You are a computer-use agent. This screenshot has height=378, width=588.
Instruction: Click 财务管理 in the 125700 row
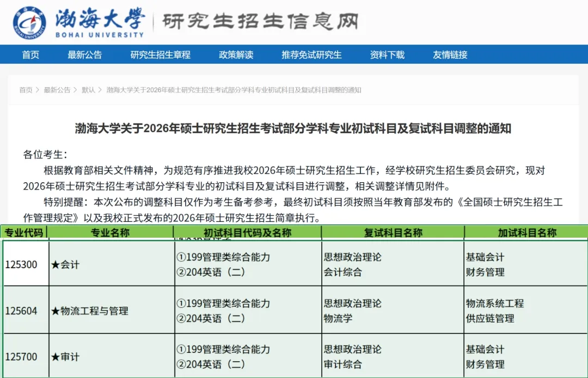(485, 364)
